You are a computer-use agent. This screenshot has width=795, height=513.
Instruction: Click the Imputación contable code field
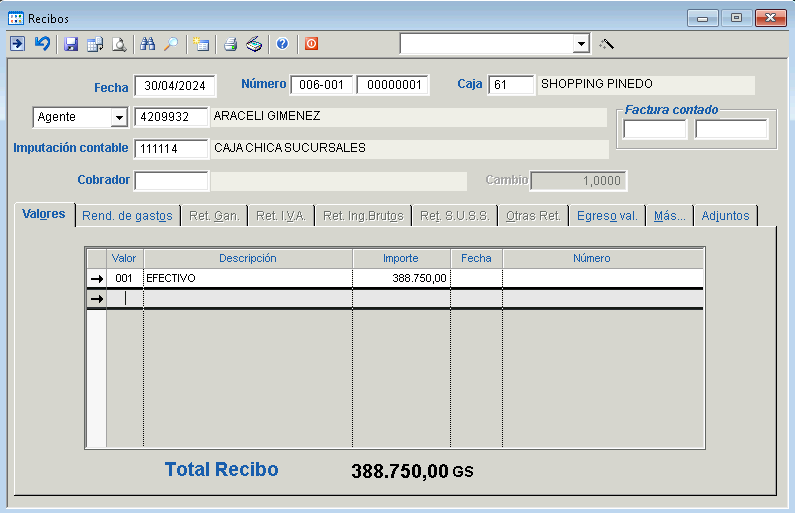tap(171, 149)
